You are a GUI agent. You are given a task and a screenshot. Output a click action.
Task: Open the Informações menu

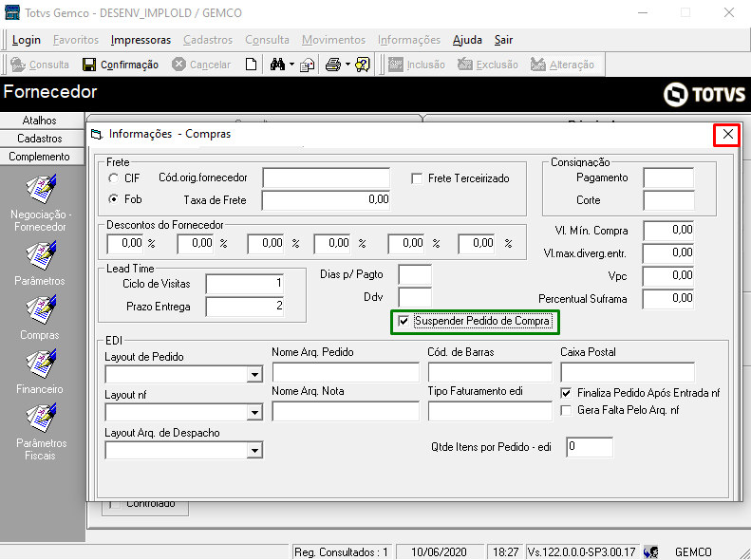[409, 40]
